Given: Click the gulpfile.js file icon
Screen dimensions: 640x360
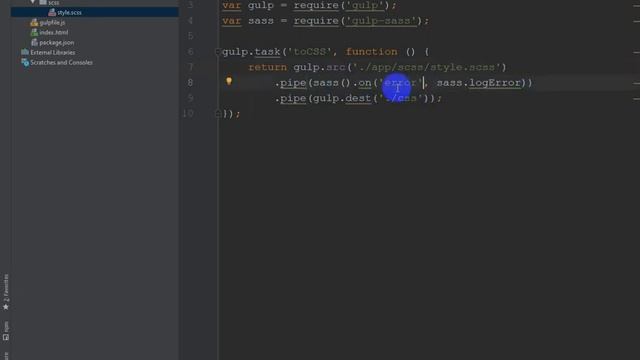Looking at the screenshot, I should pyautogui.click(x=34, y=23).
